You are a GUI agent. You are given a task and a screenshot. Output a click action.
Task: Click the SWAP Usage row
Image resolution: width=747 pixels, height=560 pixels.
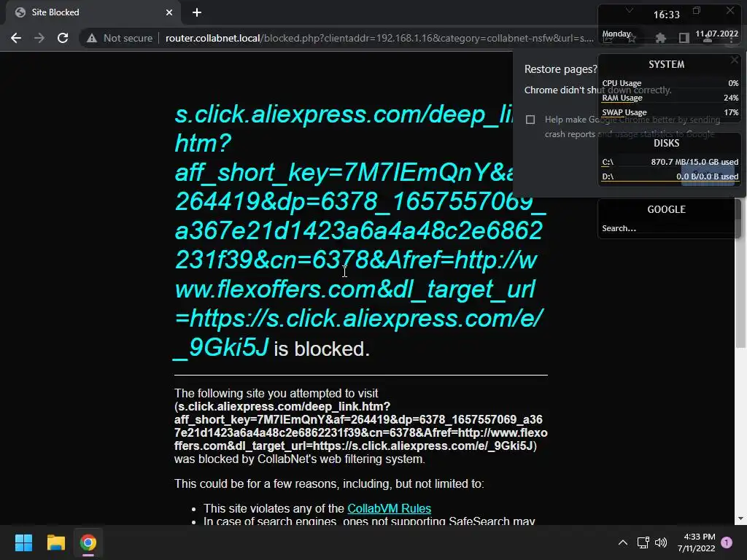670,112
